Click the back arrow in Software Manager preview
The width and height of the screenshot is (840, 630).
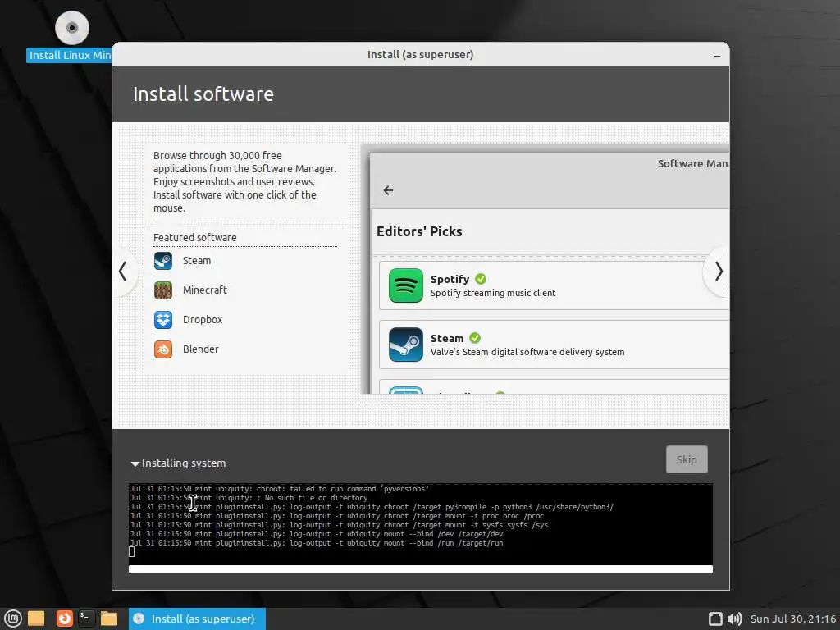coord(388,190)
